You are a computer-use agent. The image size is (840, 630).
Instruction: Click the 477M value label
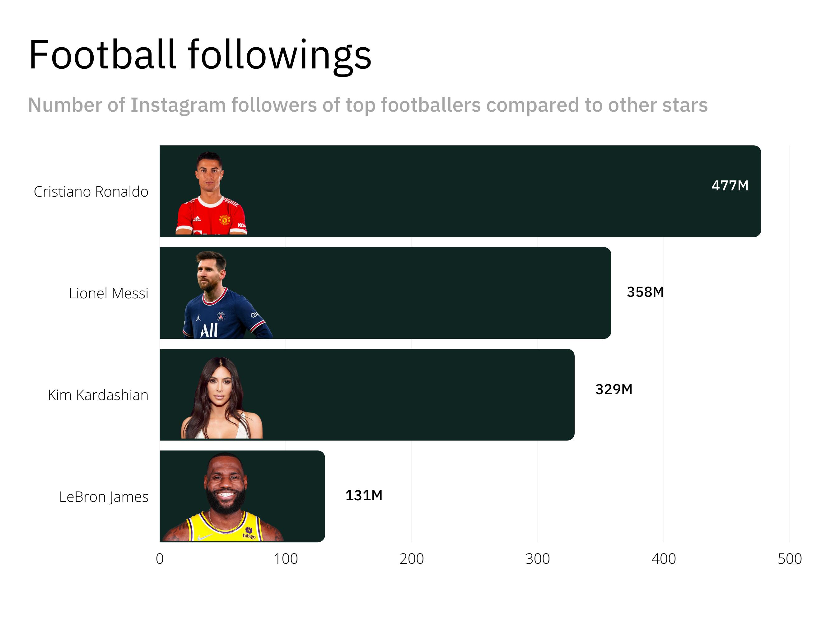730,186
